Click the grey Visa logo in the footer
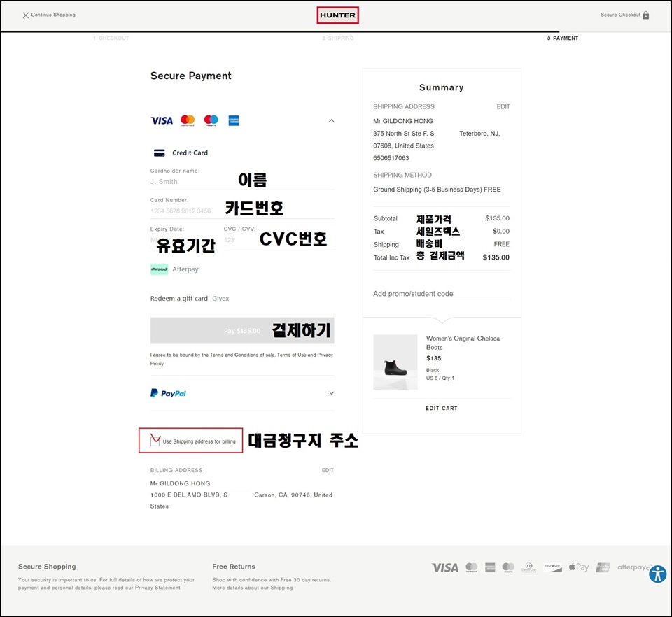The image size is (672, 617). [x=445, y=568]
